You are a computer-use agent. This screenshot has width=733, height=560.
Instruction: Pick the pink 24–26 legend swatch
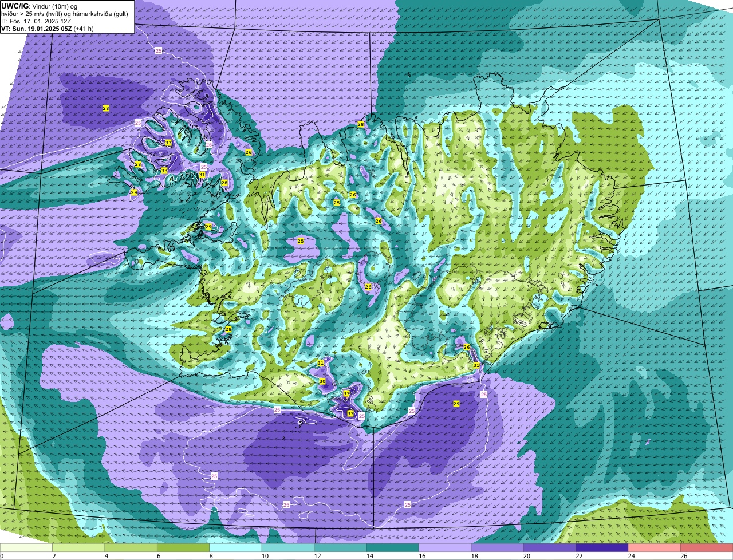[655, 547]
